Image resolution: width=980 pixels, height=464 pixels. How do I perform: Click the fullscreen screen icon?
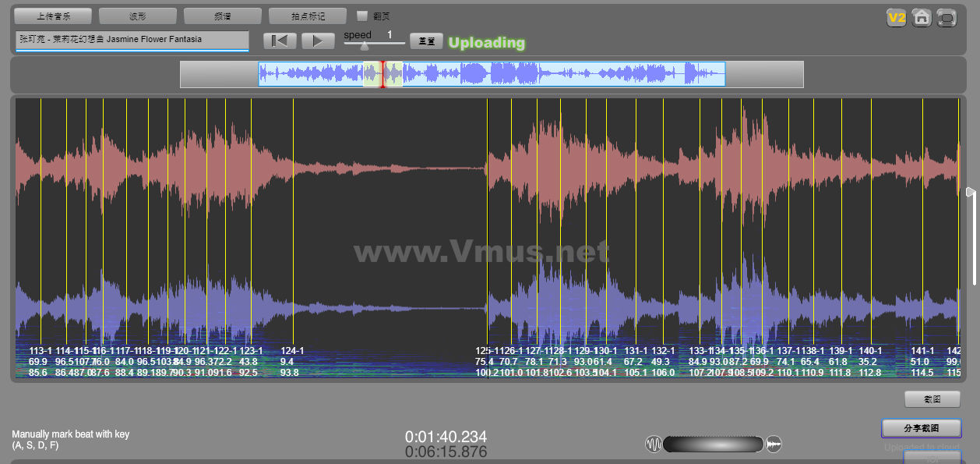coord(947,17)
